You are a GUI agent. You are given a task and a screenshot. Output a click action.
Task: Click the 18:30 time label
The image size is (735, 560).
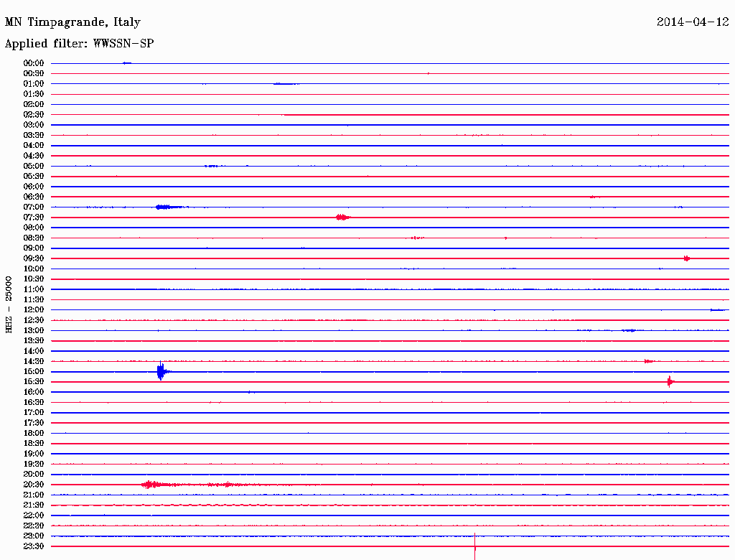tap(34, 443)
